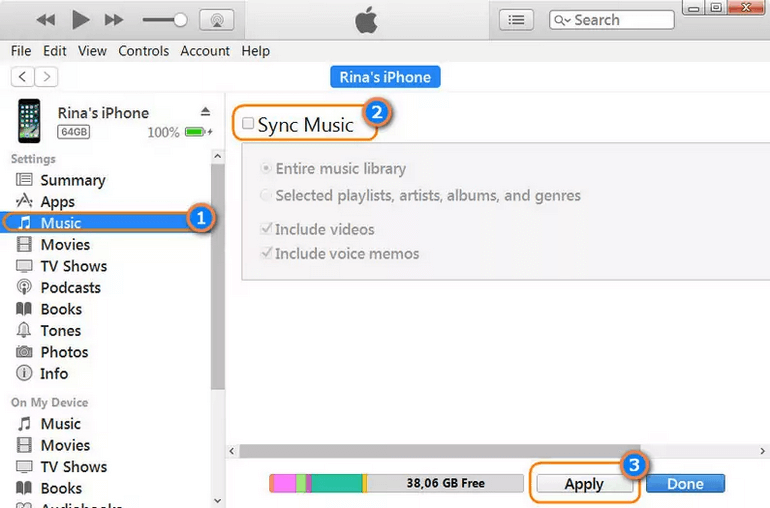Click the sidebar scroll down arrow

pos(218,501)
